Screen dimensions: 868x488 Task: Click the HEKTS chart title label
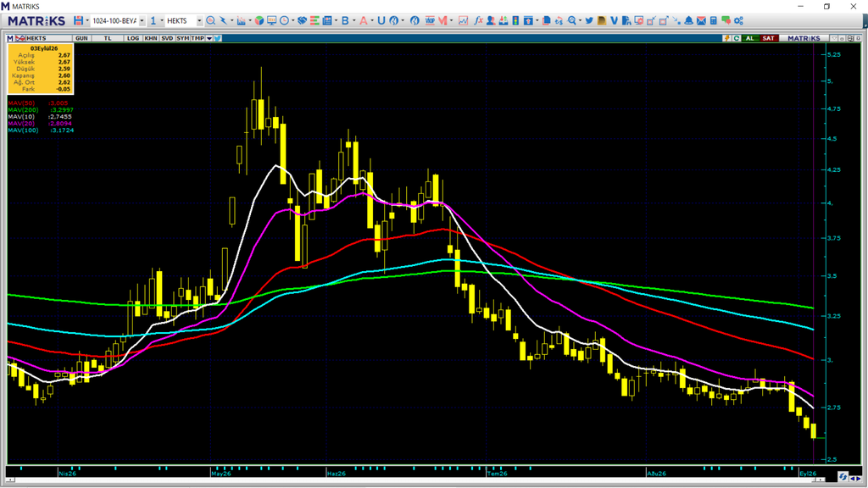[x=36, y=38]
